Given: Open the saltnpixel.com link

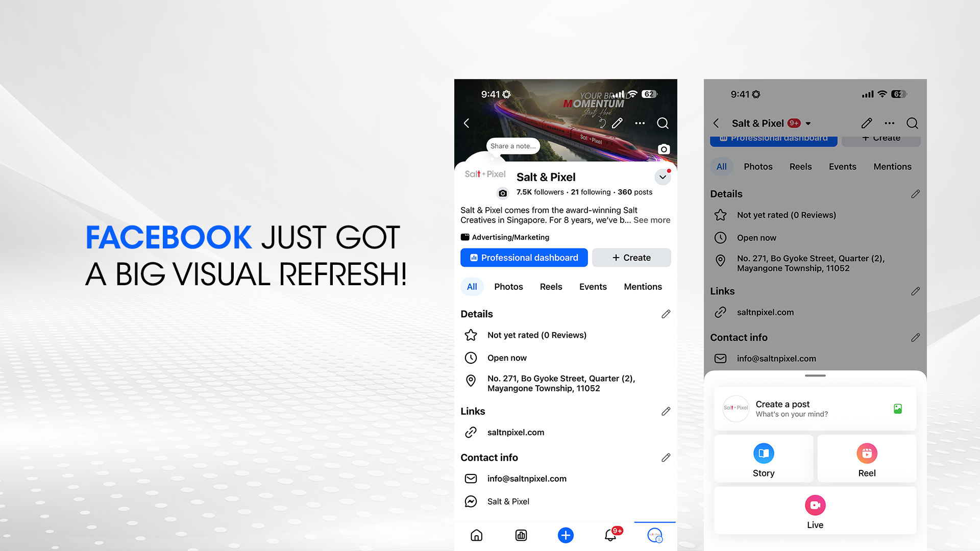Looking at the screenshot, I should click(x=516, y=432).
